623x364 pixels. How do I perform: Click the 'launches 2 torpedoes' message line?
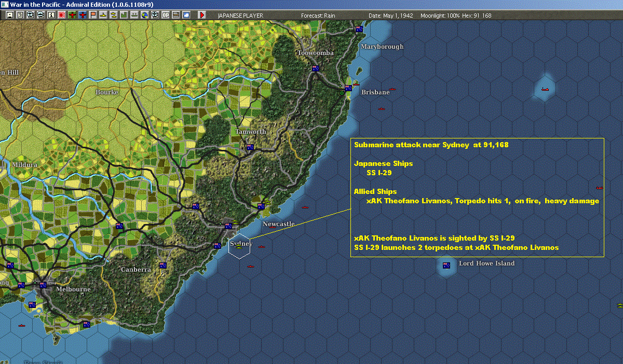[456, 247]
